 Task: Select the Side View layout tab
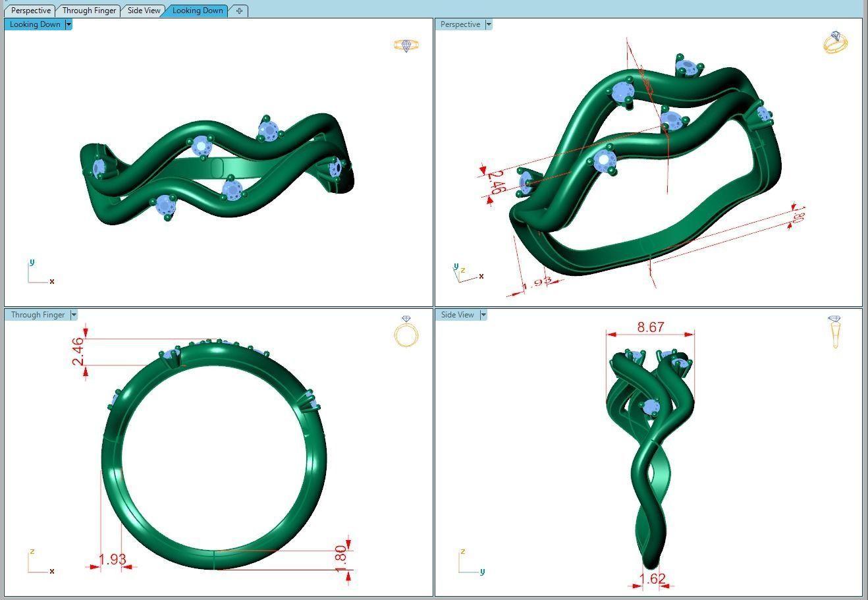[144, 11]
